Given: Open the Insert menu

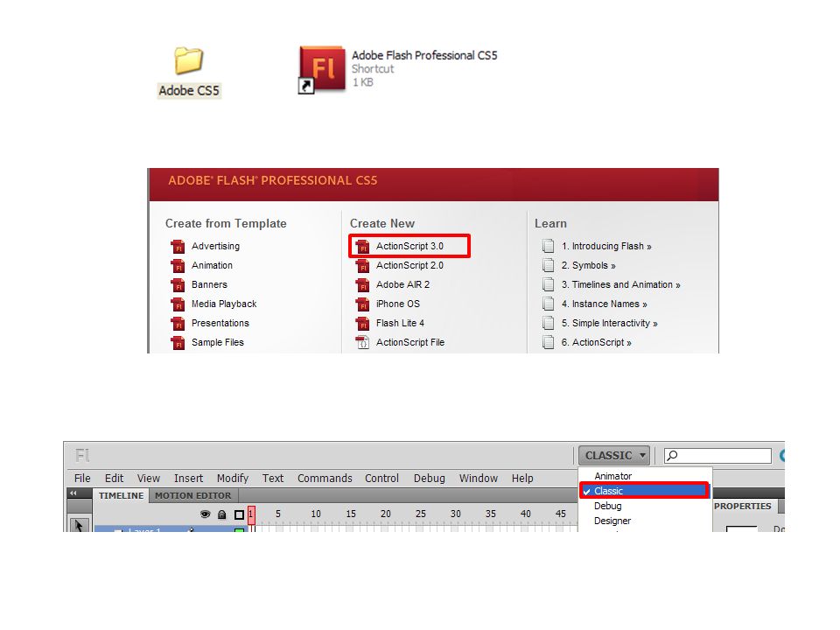Looking at the screenshot, I should (189, 479).
